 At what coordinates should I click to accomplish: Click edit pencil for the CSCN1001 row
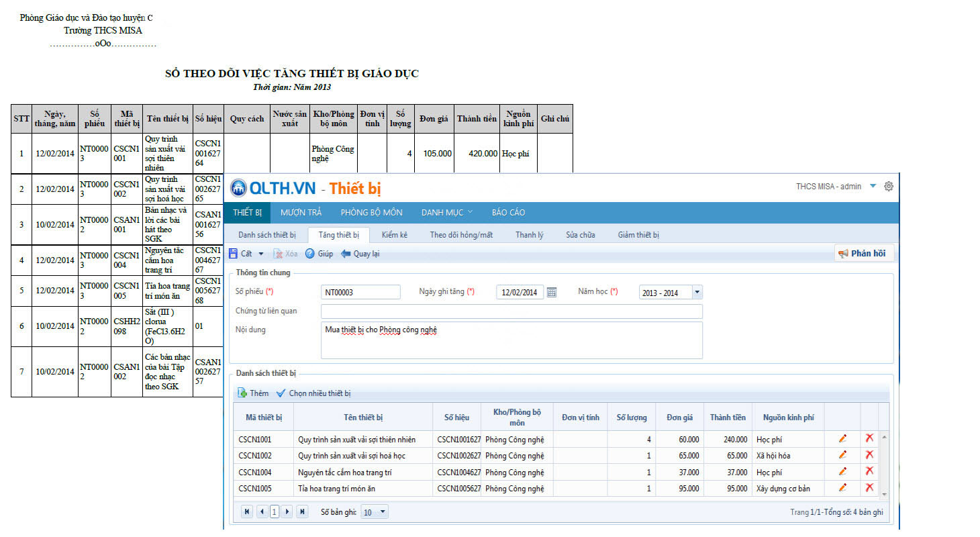tap(842, 438)
